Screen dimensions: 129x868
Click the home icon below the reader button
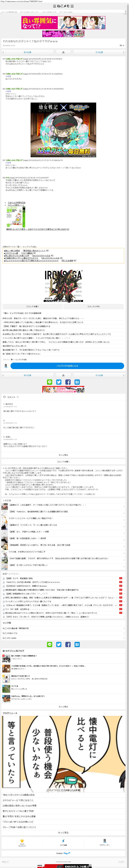click(63, 375)
